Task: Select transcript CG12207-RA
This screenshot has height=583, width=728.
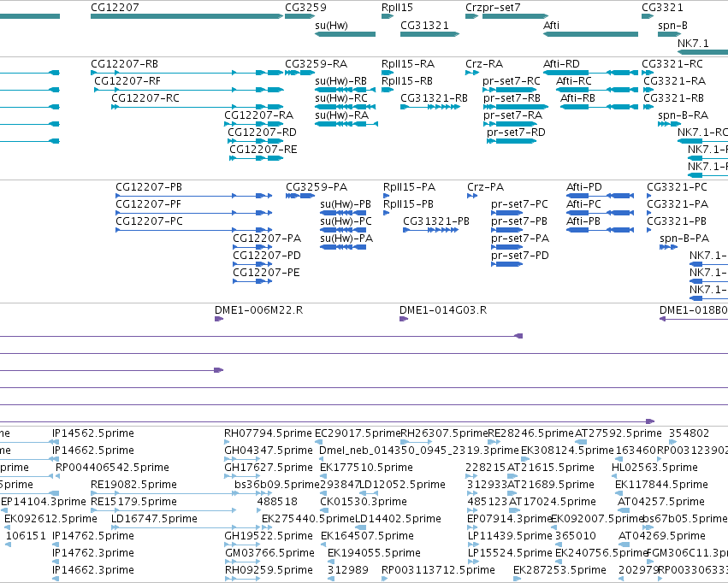Action: point(253,124)
